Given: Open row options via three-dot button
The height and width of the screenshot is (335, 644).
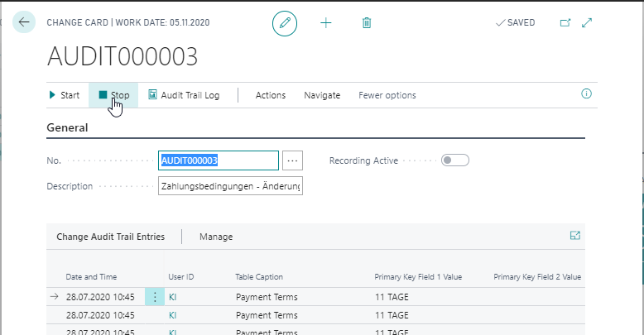Looking at the screenshot, I should 155,297.
